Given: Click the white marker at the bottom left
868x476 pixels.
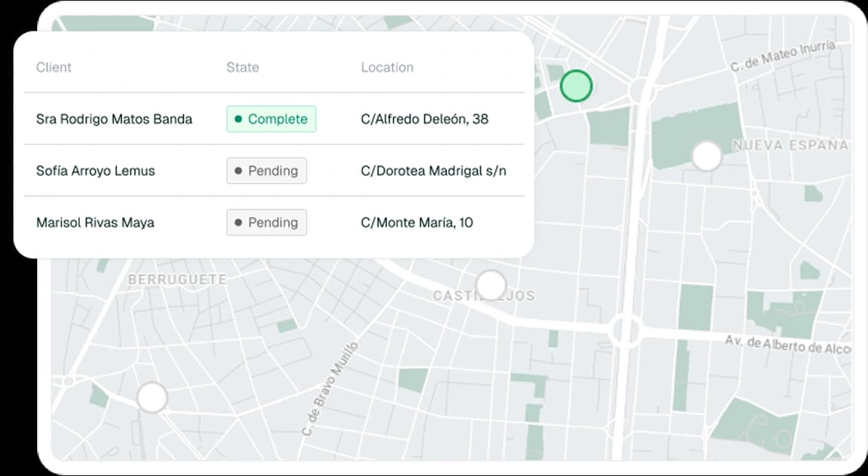Looking at the screenshot, I should pos(151,397).
